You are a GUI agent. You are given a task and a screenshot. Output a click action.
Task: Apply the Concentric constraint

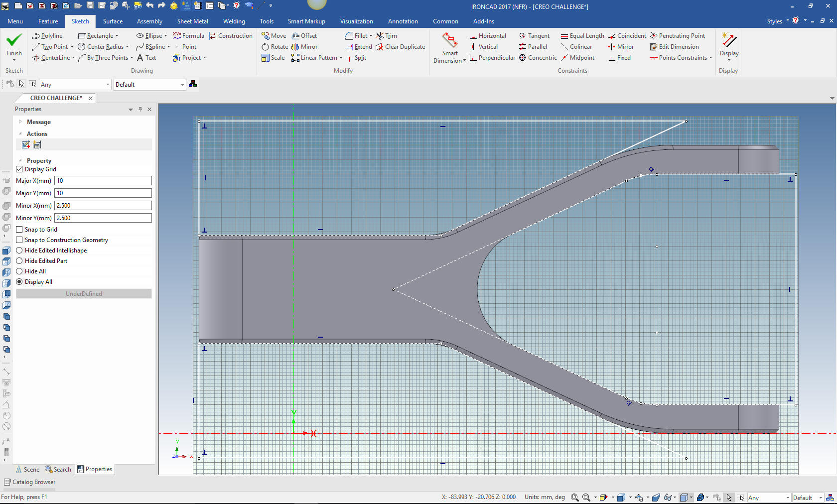pyautogui.click(x=538, y=58)
